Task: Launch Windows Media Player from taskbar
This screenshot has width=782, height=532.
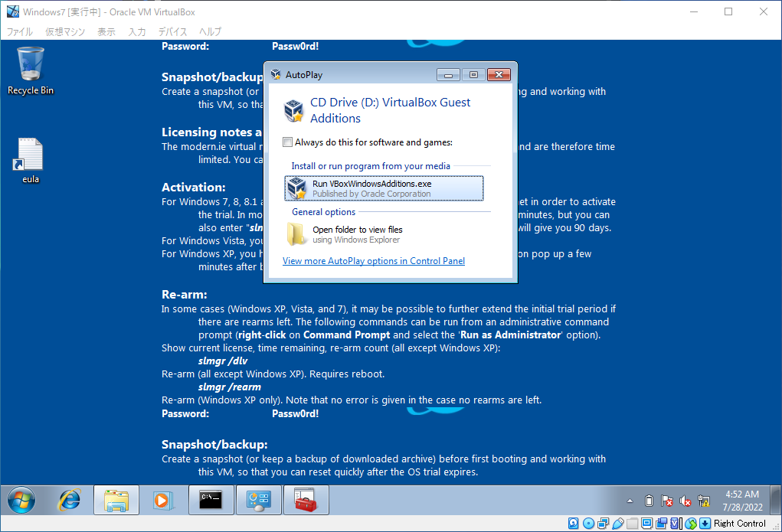Action: 163,500
